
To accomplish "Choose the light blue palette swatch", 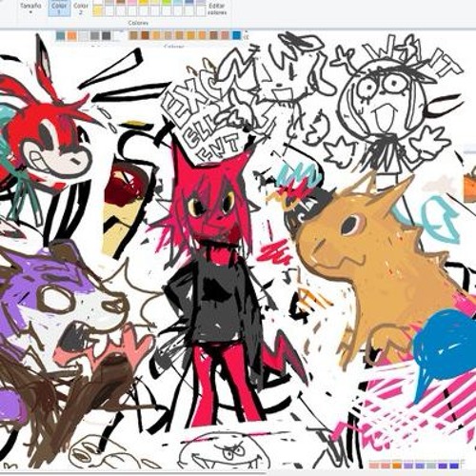I will point(178,2).
